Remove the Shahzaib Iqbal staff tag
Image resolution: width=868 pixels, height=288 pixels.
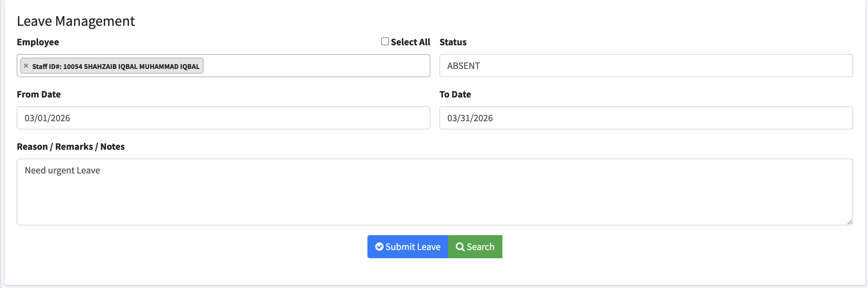coord(26,66)
